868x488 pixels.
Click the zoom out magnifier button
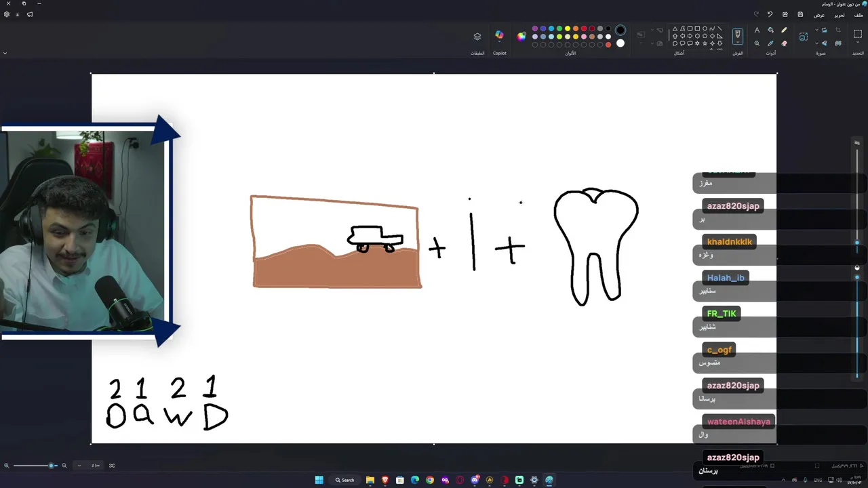pos(64,466)
